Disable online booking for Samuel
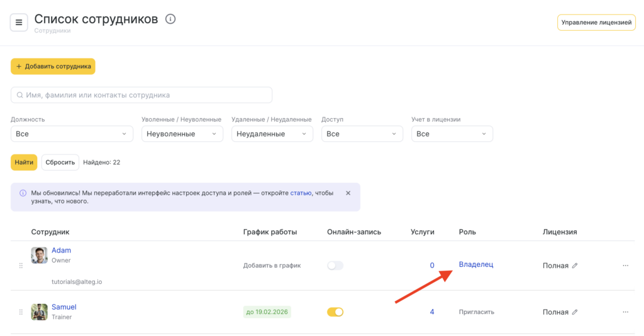644x336 pixels. [x=335, y=312]
